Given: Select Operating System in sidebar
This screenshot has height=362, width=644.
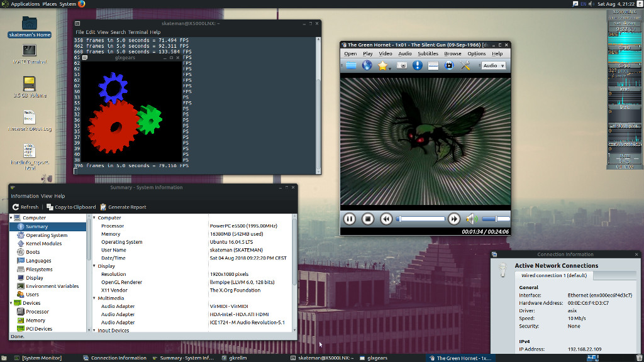Looking at the screenshot, I should tap(47, 235).
